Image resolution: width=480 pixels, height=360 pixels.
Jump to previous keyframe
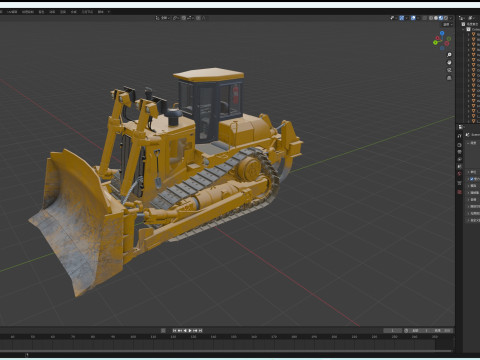[x=180, y=330]
